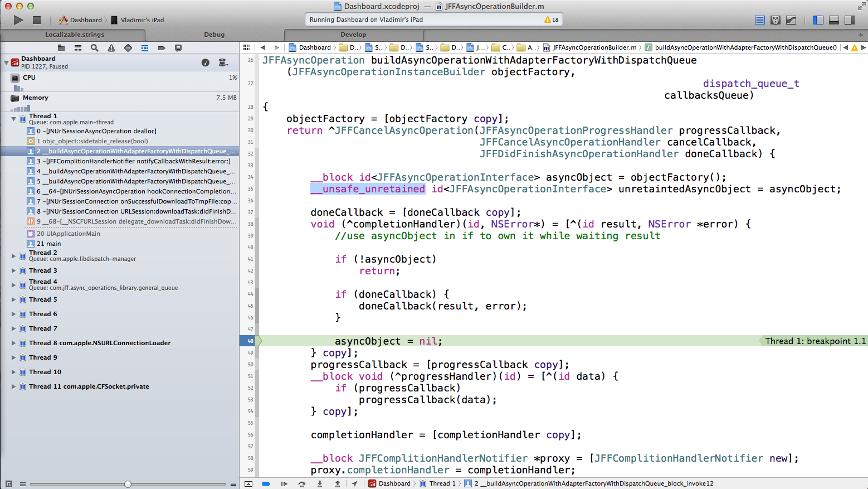Switch to the Version editor
This screenshot has height=489, width=868.
pos(791,20)
